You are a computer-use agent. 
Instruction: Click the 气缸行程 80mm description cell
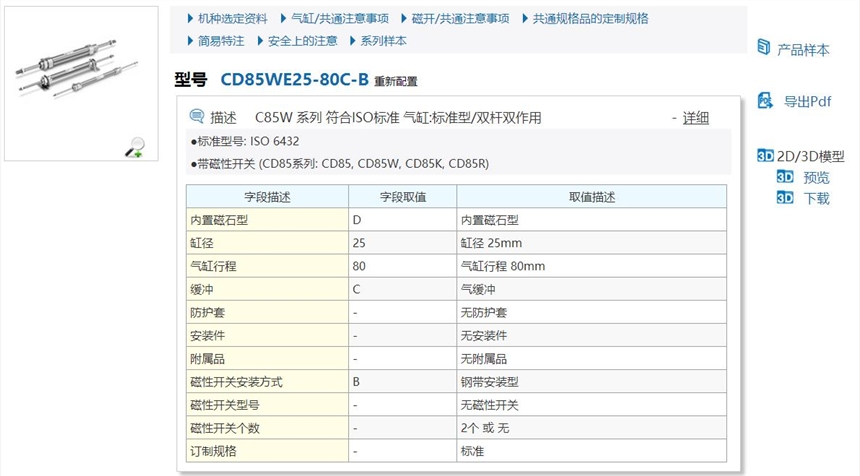coord(592,266)
